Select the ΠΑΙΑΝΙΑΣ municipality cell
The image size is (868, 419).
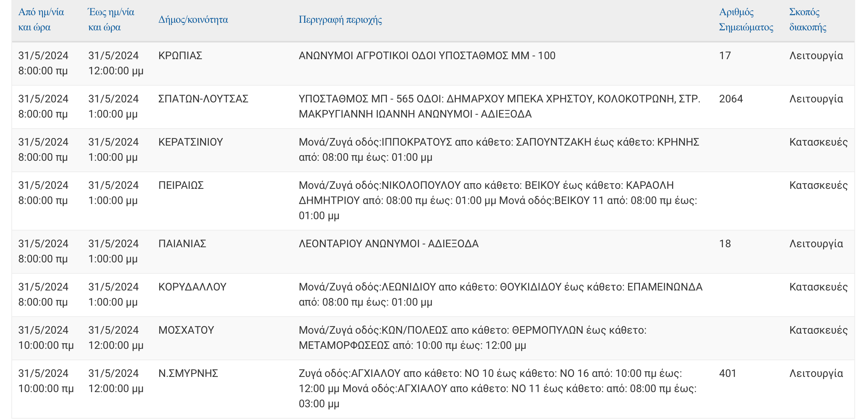tap(182, 244)
